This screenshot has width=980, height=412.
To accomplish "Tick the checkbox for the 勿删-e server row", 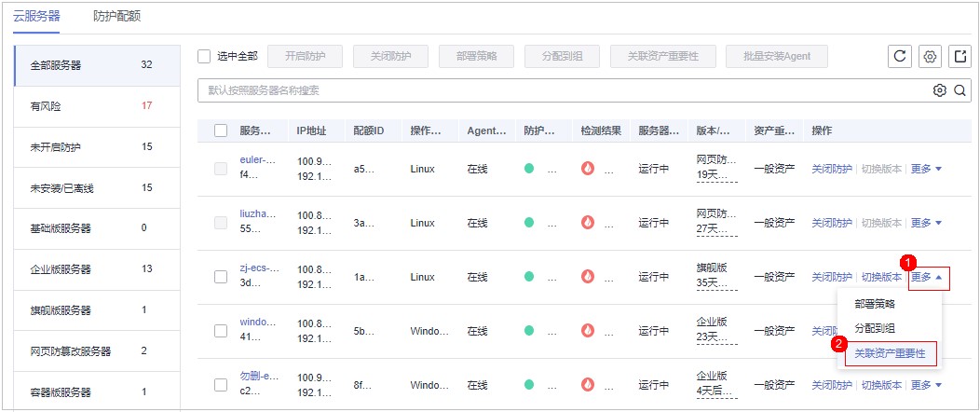I will pyautogui.click(x=221, y=385).
